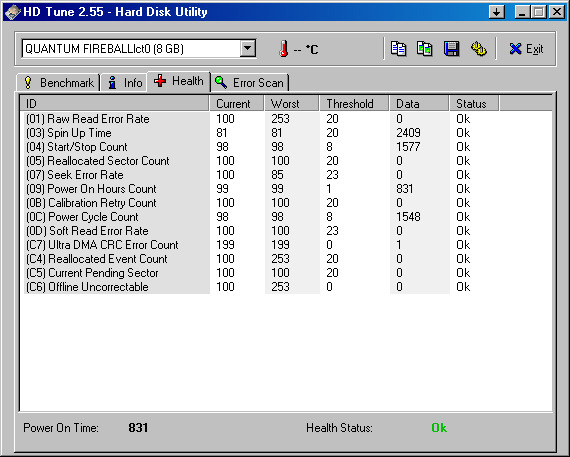Screen dimensions: 570x457
Task: Close the HD Tune window
Action: 557,12
